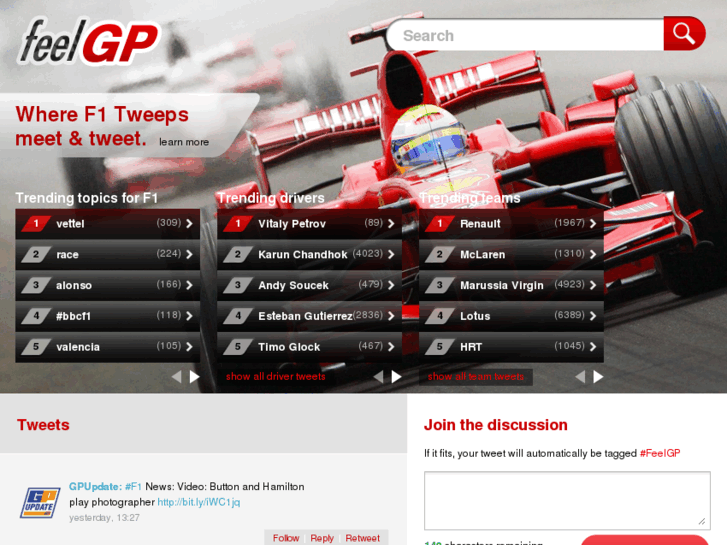Screen dimensions: 727x545
Task: Open the chevron next to HRT team
Action: tap(593, 346)
